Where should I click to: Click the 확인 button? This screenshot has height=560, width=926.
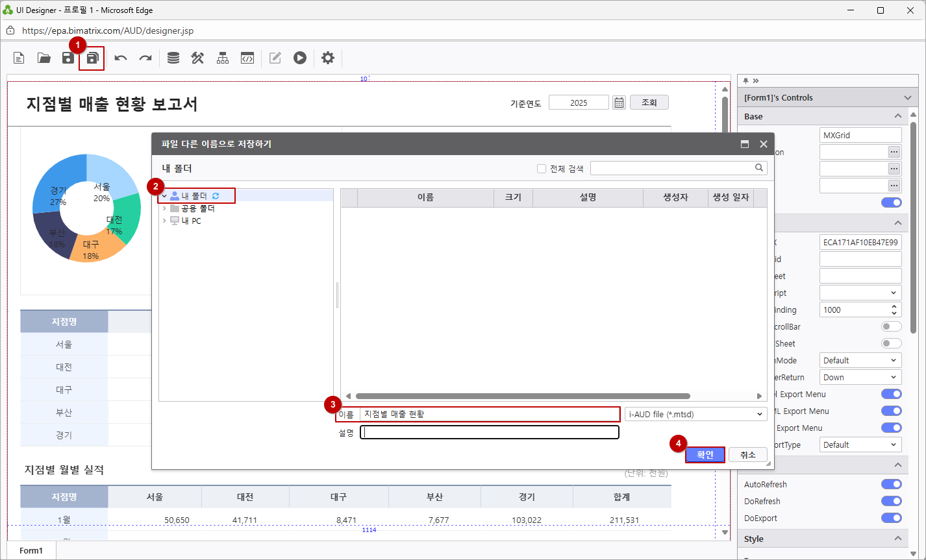point(705,455)
